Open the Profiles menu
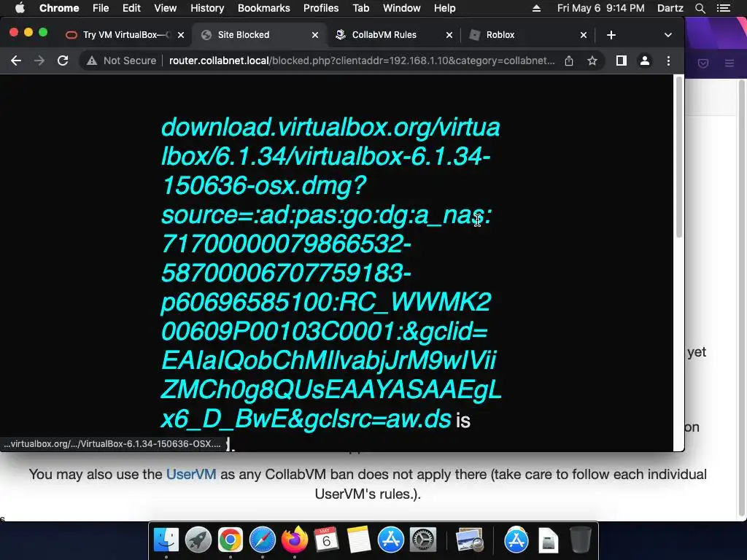The width and height of the screenshot is (747, 560). 321,8
